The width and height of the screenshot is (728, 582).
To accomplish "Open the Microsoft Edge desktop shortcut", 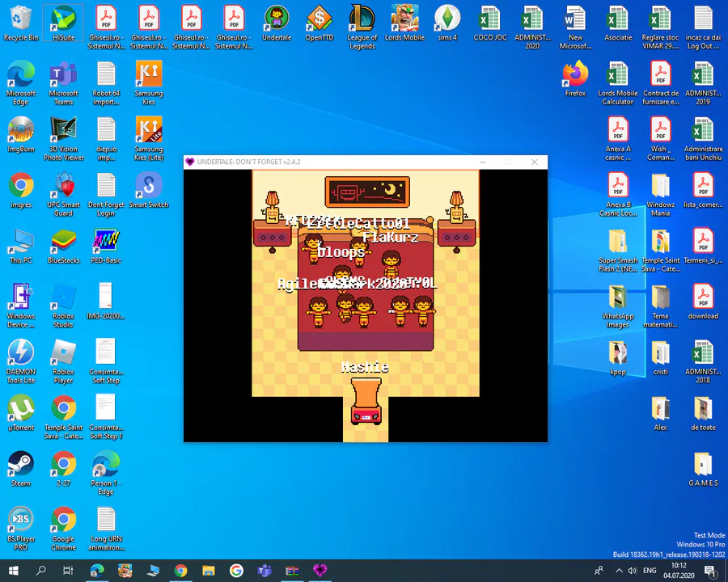I will pyautogui.click(x=20, y=82).
